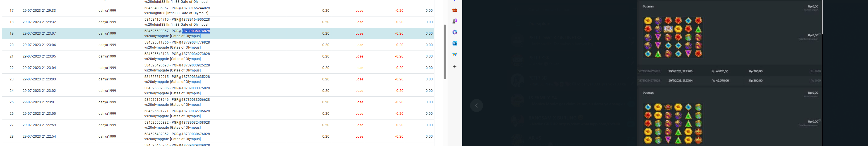Open the Outlook icon in browser sidebar
This screenshot has width=868, height=146.
pyautogui.click(x=455, y=43)
